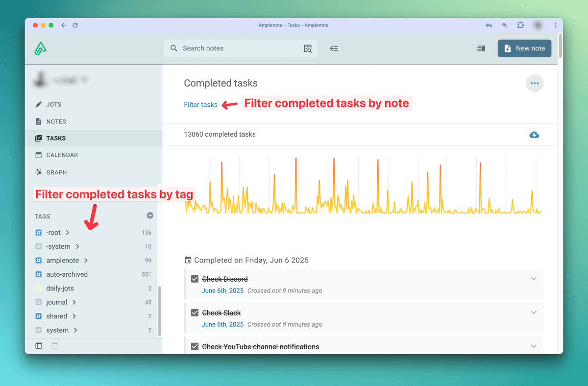Expand the amplenote tag chevron
Screen dimensions: 588x386
point(86,261)
